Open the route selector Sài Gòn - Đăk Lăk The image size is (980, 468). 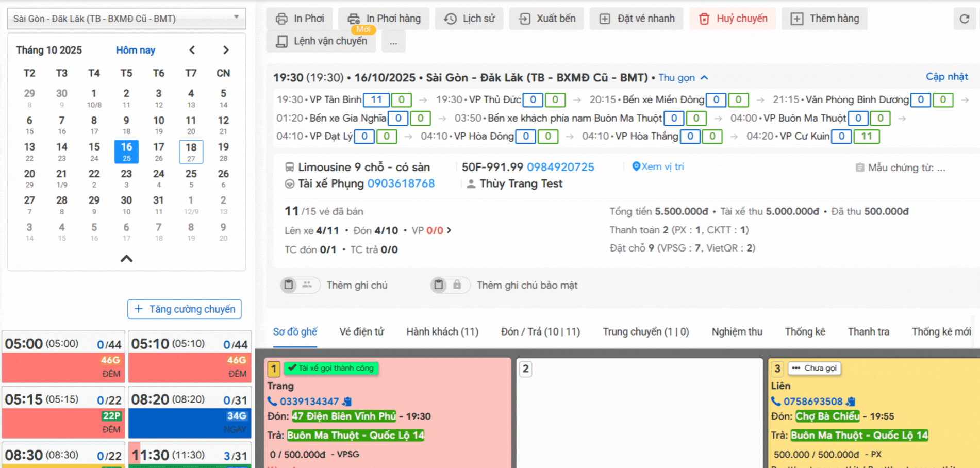(x=126, y=19)
